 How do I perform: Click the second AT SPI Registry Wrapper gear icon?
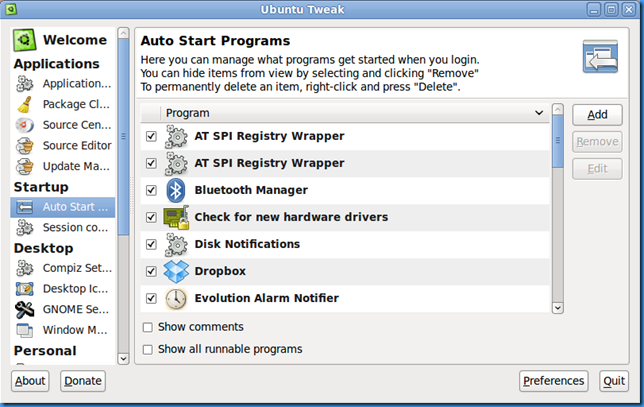click(177, 163)
